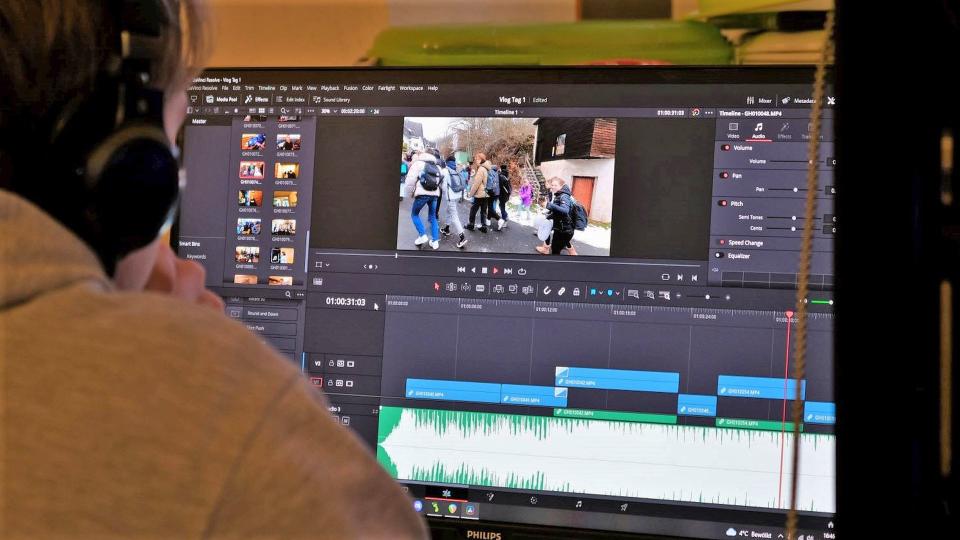
Task: Click the Full Extent Zoom icon
Action: point(633,294)
